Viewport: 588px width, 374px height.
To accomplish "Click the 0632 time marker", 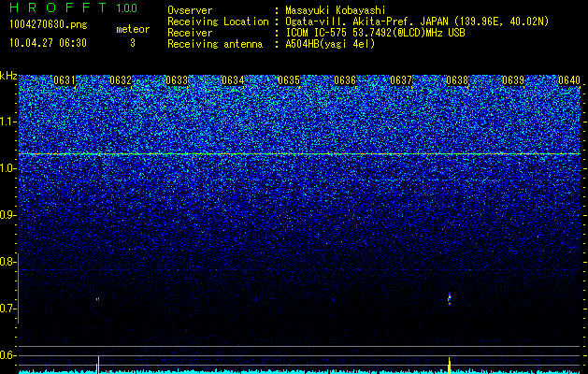I will pos(121,80).
